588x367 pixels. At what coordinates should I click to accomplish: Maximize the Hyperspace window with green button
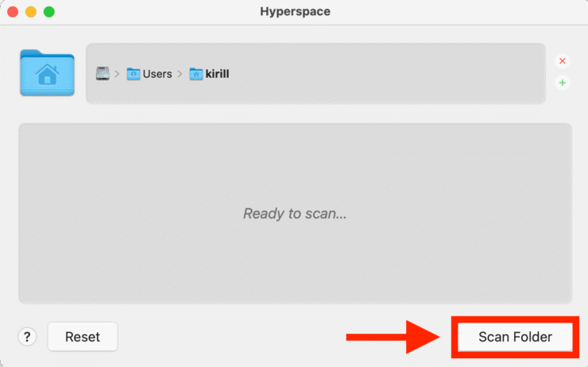pos(49,12)
